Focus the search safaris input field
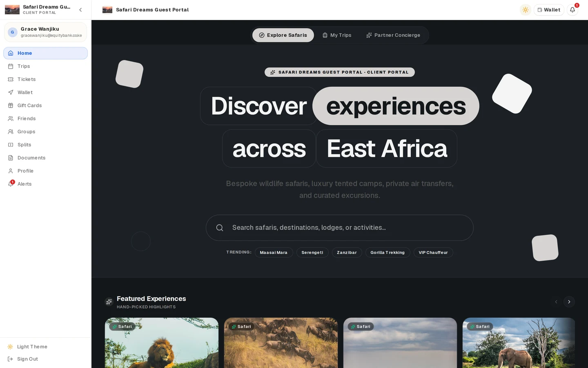 (x=340, y=228)
